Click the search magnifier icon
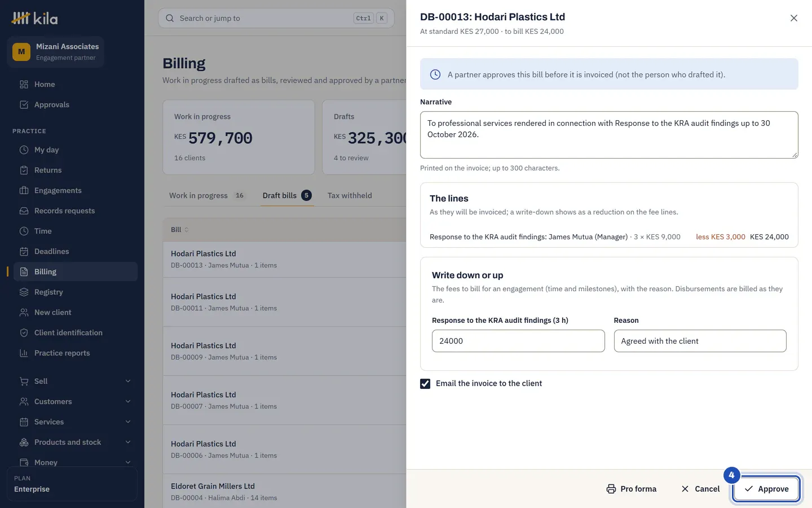 click(170, 18)
